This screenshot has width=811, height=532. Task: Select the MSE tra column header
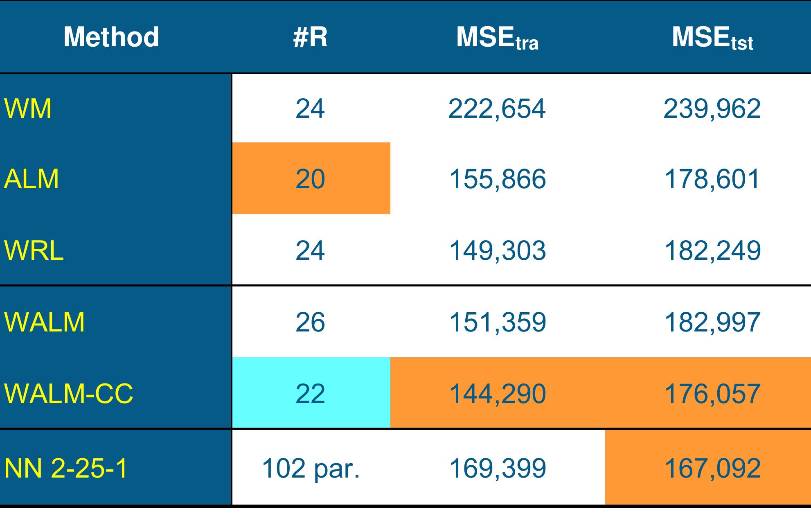(x=497, y=38)
